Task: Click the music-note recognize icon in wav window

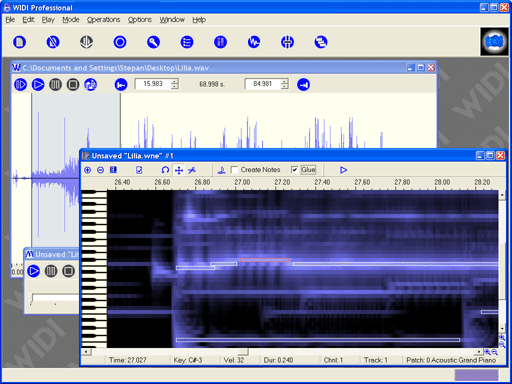Action: tap(90, 84)
